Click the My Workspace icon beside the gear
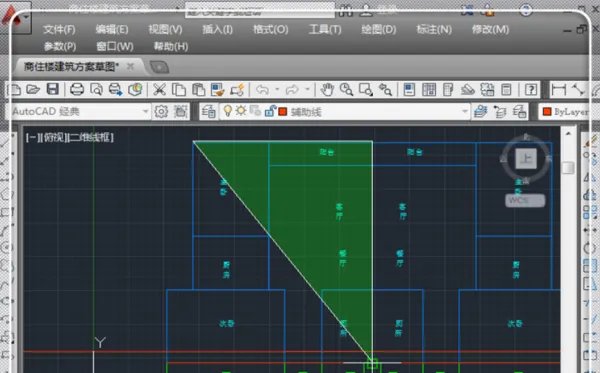The image size is (600, 373). click(181, 112)
